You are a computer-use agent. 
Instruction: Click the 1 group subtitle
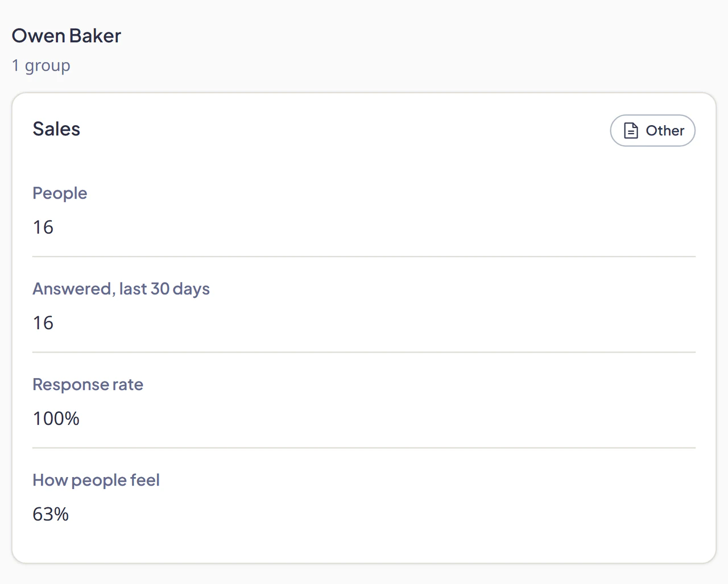point(41,65)
